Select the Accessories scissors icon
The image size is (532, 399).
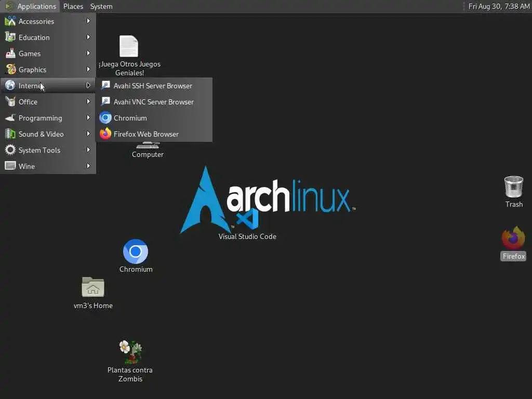pyautogui.click(x=10, y=21)
